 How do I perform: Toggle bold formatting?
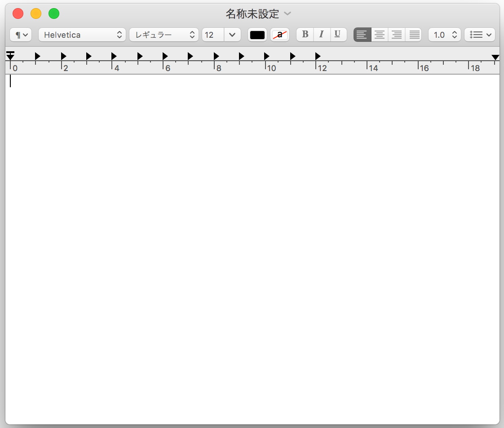click(305, 35)
